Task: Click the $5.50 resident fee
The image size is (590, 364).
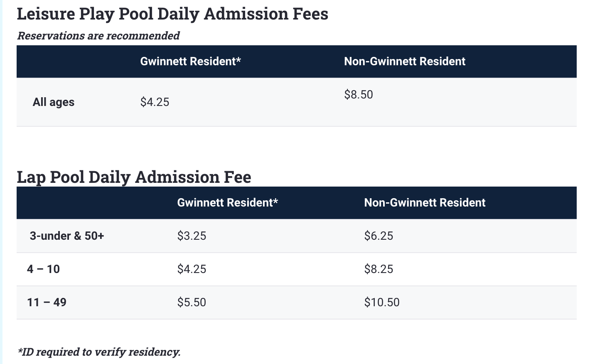Action: (192, 302)
